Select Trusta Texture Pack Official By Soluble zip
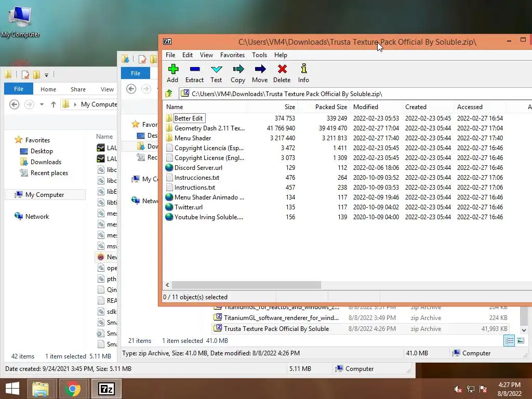The width and height of the screenshot is (532, 399). [361, 328]
